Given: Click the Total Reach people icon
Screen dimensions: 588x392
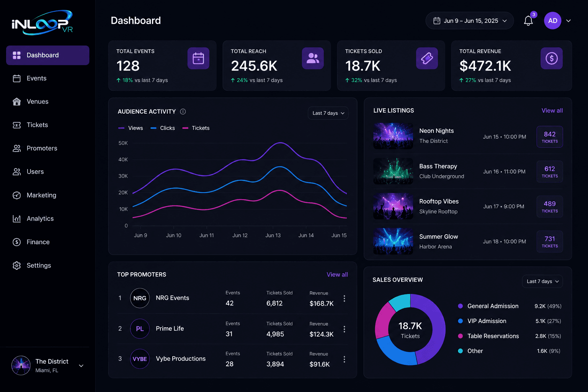Looking at the screenshot, I should point(313,58).
